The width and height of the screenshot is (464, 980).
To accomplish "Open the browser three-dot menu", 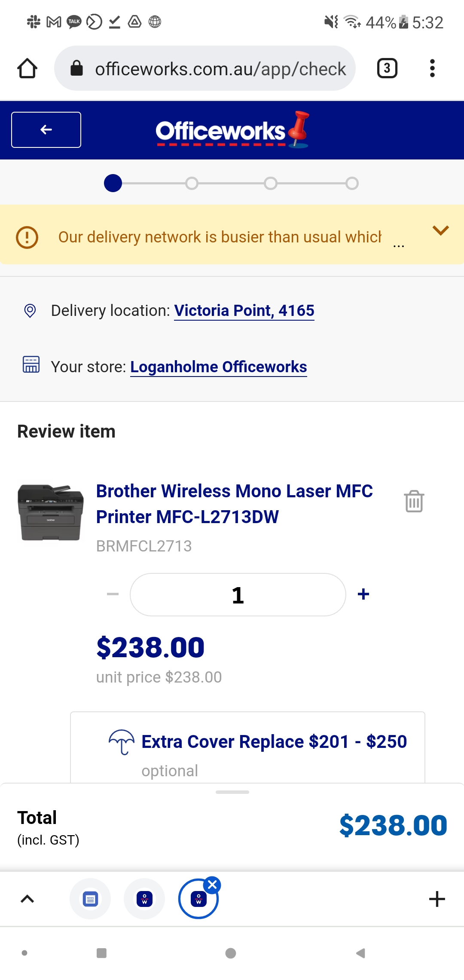I will (x=432, y=68).
